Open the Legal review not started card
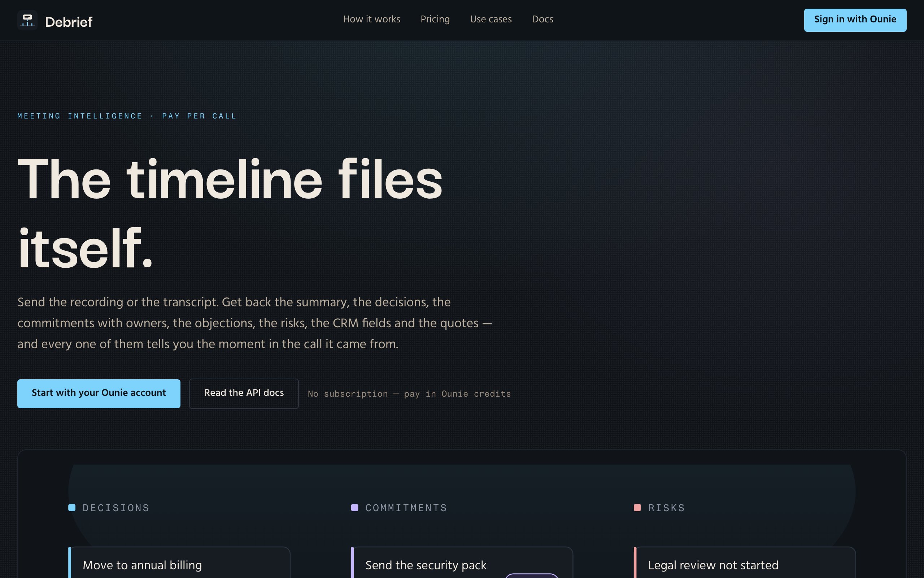This screenshot has height=578, width=924. 745,563
